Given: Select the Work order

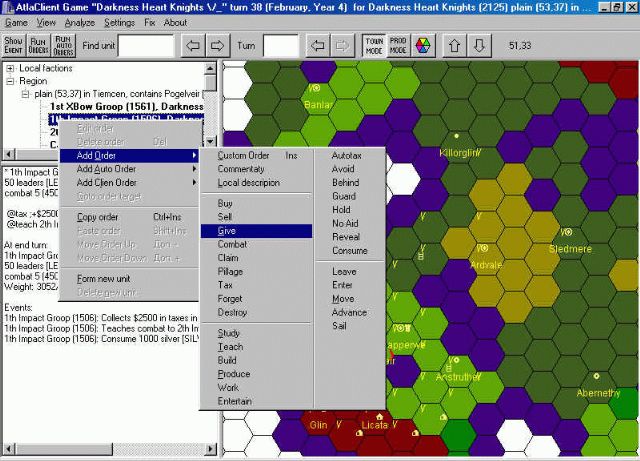Looking at the screenshot, I should point(257,388).
